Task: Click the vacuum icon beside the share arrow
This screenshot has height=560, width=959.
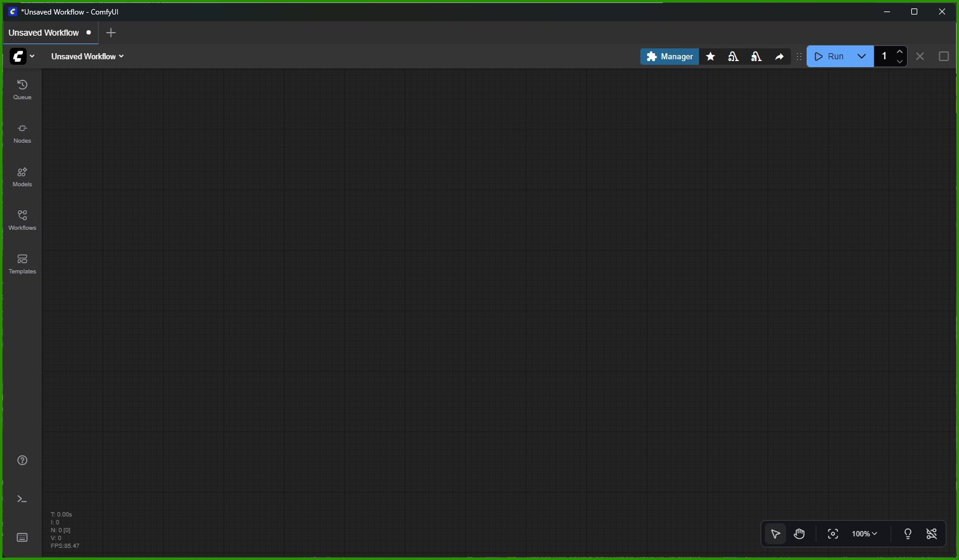Action: [x=756, y=56]
